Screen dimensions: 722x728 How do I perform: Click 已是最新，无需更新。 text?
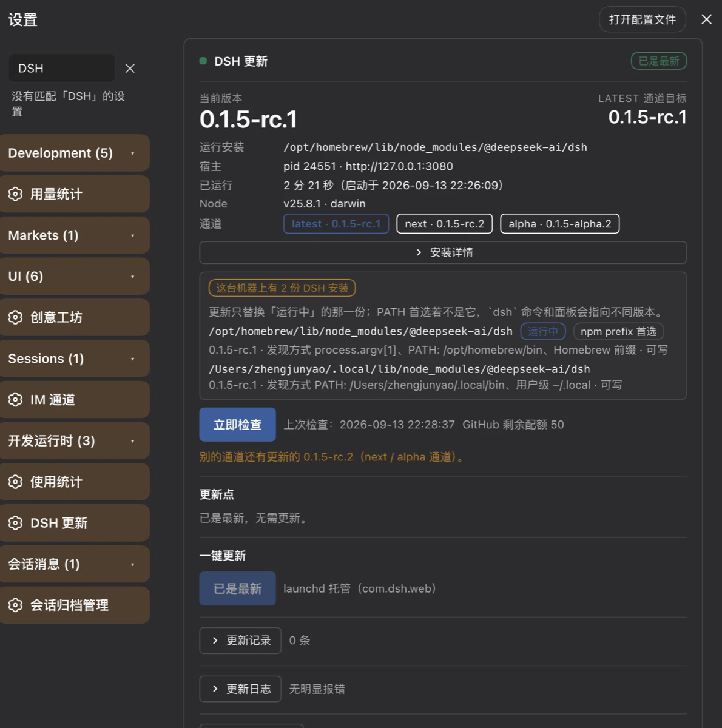click(255, 518)
